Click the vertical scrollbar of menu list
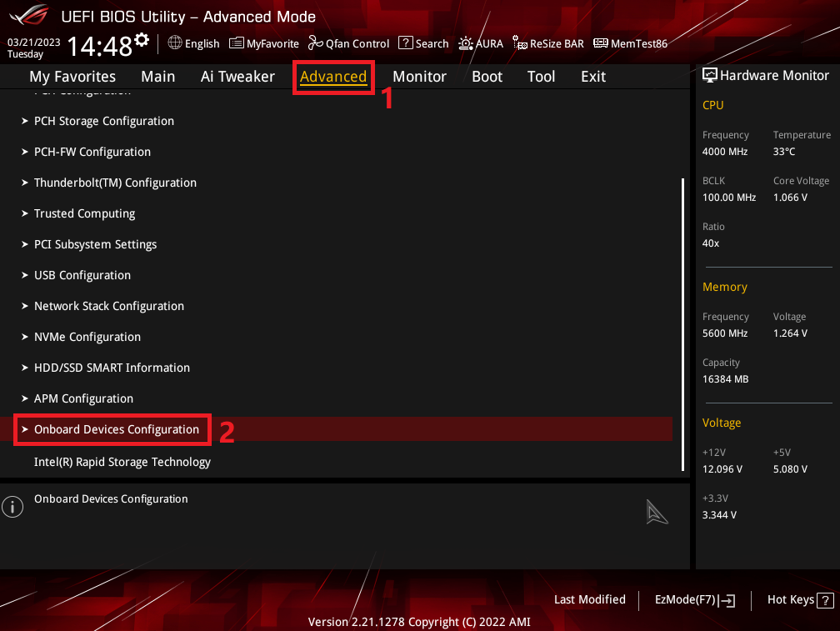Viewport: 840px width, 631px height. 682,324
